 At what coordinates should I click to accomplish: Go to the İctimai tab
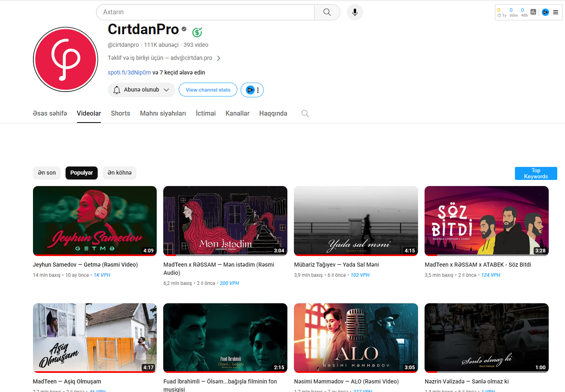point(206,114)
